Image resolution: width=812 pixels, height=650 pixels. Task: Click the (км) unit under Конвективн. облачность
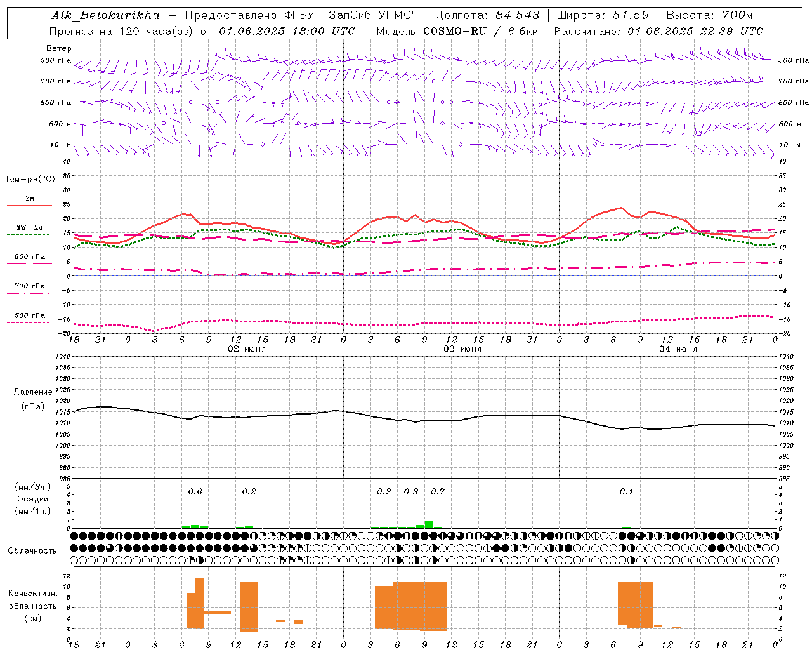32,618
